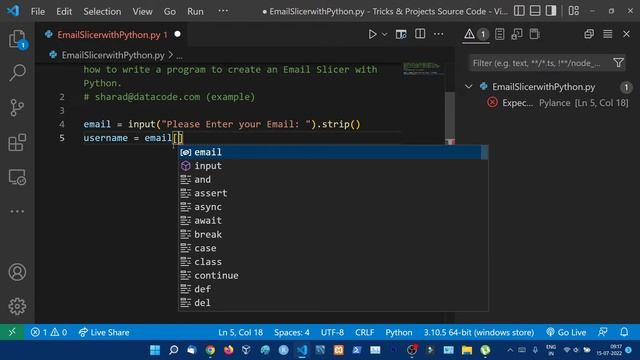The height and width of the screenshot is (360, 640).
Task: Select interpreter '3.10.5 64-bit'
Action: click(479, 332)
